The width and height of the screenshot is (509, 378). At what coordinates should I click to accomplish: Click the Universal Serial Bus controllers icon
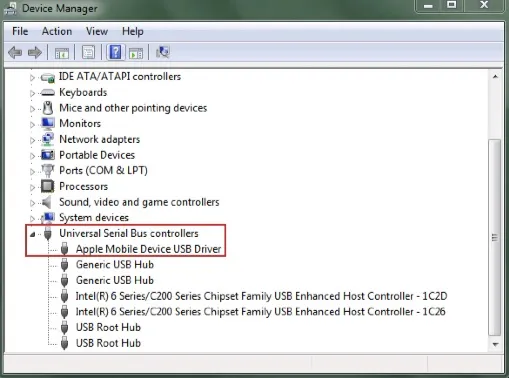[x=48, y=233]
